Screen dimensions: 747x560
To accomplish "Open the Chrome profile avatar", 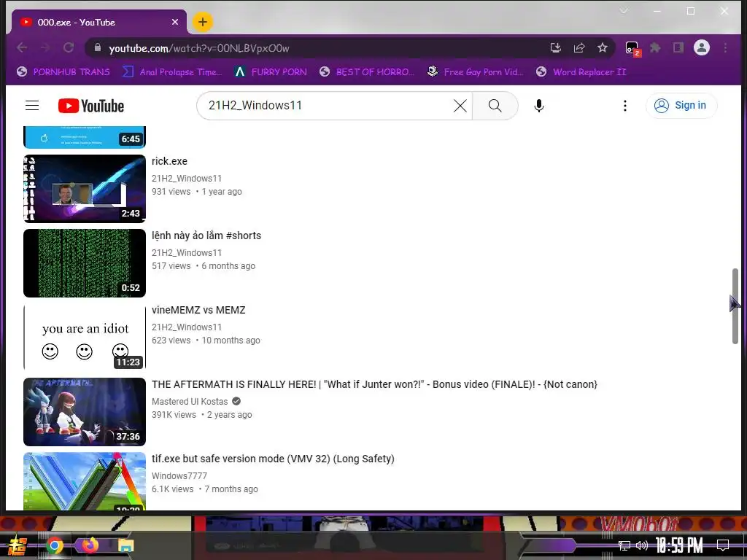I will (x=701, y=47).
